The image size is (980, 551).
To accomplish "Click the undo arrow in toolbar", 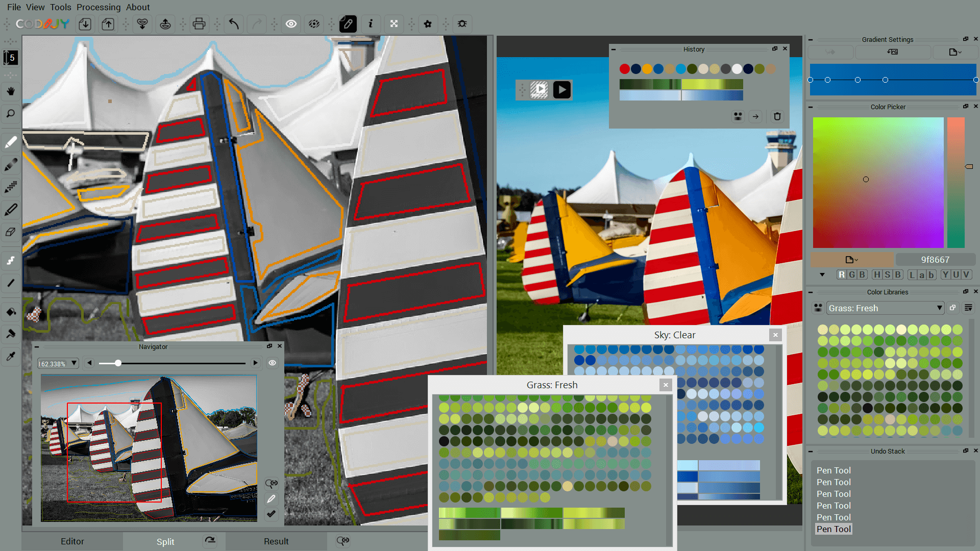I will coord(234,24).
